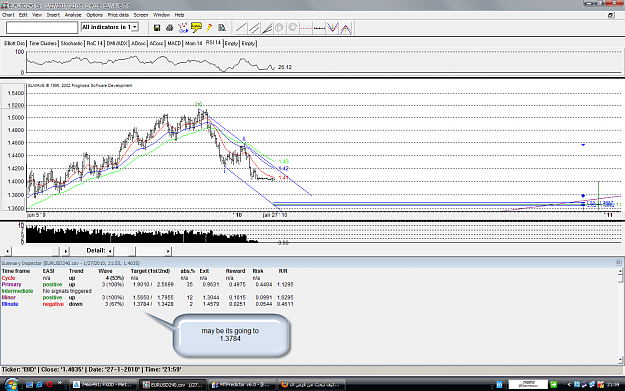Click the Print toolbar icon
625x391 pixels.
[x=170, y=28]
